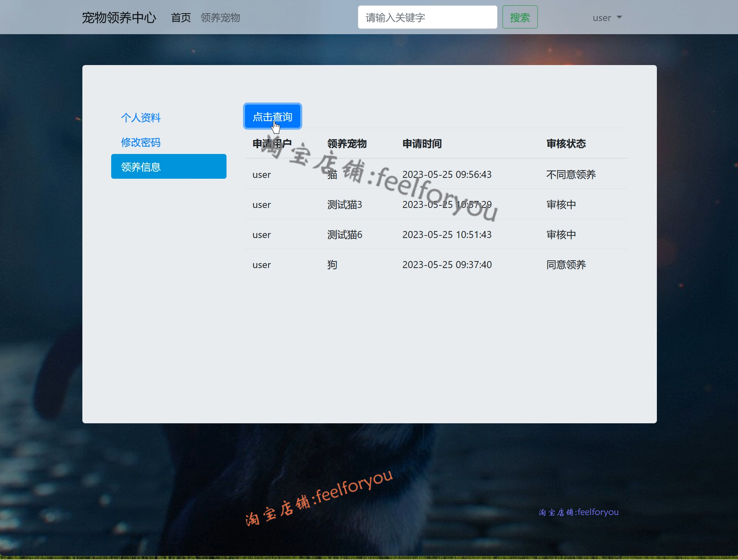Image resolution: width=738 pixels, height=560 pixels.
Task: Click the 不同意领养 status cell
Action: [x=571, y=175]
